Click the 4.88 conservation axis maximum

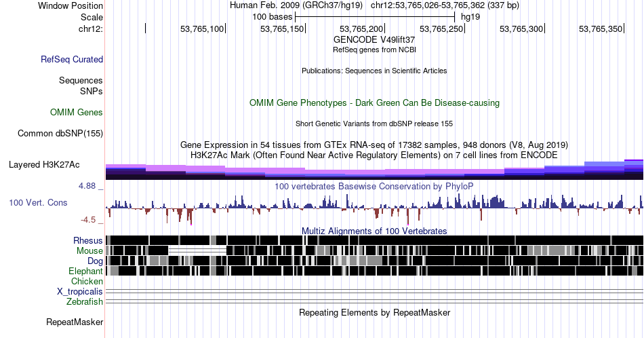pos(87,186)
